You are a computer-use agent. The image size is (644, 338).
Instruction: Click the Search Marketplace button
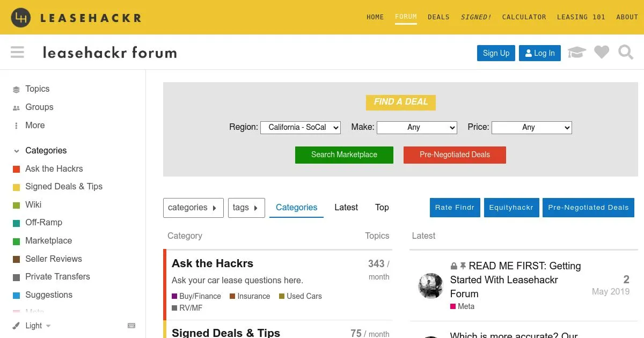[x=344, y=155]
